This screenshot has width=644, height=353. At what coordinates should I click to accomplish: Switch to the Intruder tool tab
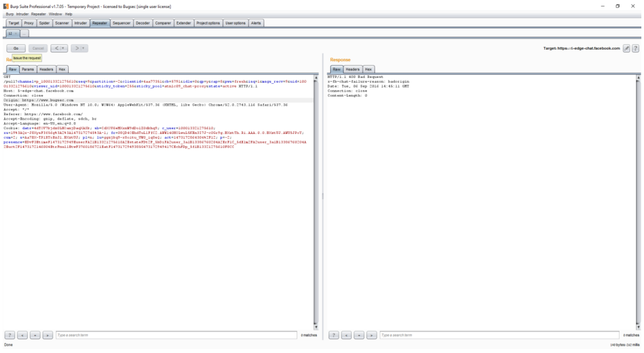[x=81, y=23]
